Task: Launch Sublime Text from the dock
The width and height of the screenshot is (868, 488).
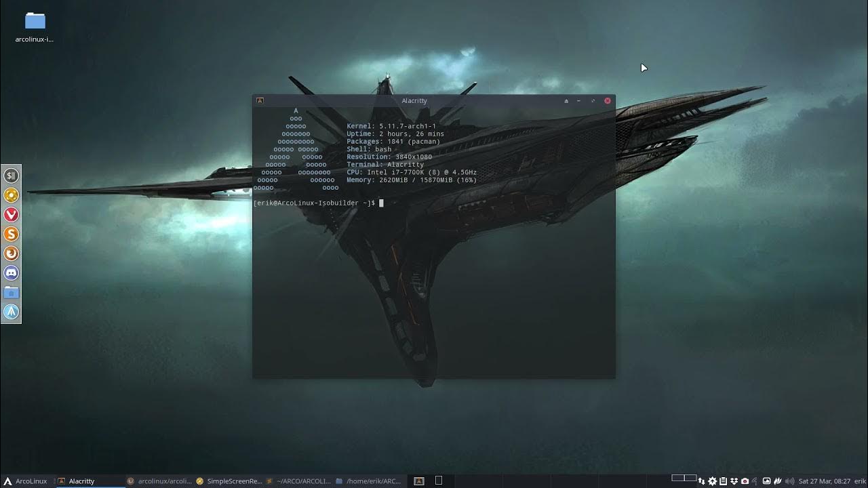Action: coord(12,234)
